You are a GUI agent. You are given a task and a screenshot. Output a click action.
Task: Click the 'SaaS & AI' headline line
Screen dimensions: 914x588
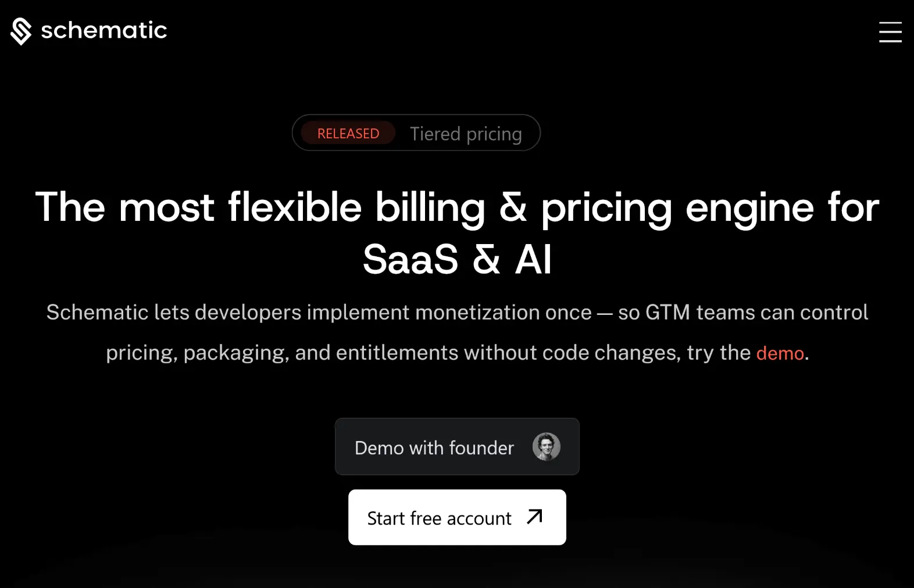pyautogui.click(x=457, y=259)
